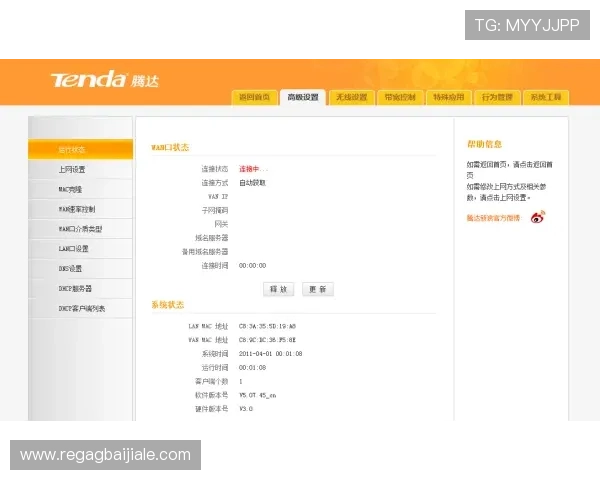Click the WAN口状态 section heading
Screen dimensions: 600x480
[x=170, y=147]
